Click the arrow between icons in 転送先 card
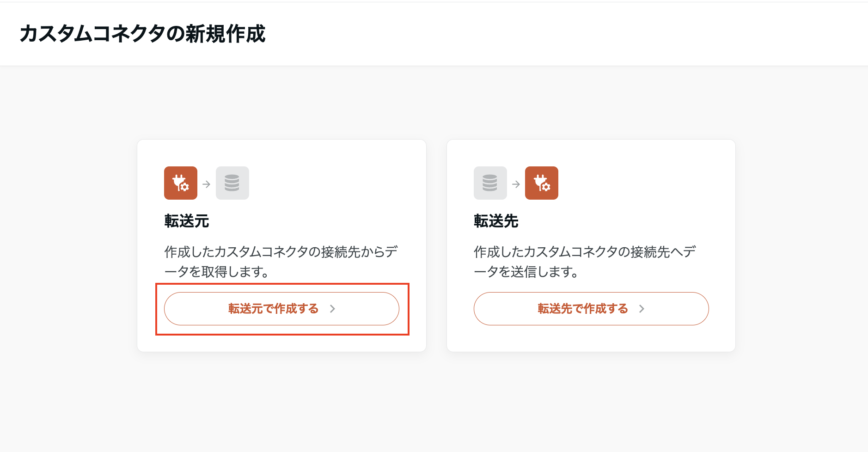This screenshot has height=452, width=868. [x=516, y=184]
